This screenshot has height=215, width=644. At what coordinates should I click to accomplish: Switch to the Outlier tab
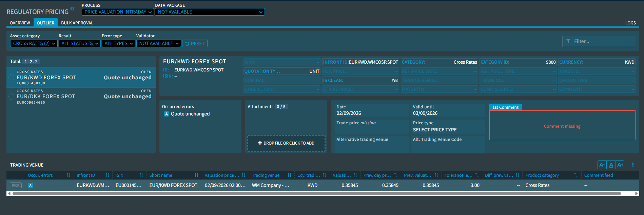click(x=45, y=23)
